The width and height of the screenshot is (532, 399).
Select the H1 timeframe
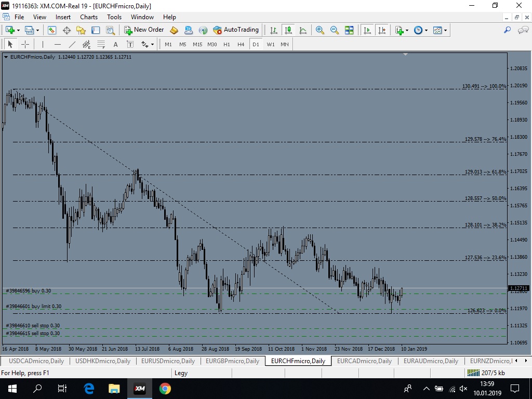tap(227, 45)
